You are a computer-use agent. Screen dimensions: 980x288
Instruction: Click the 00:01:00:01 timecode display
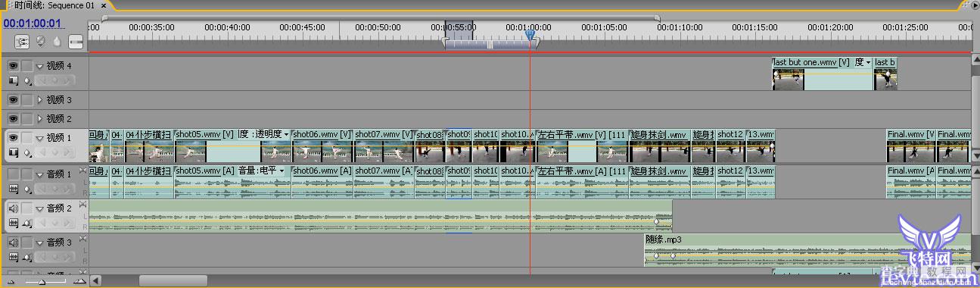tap(32, 23)
